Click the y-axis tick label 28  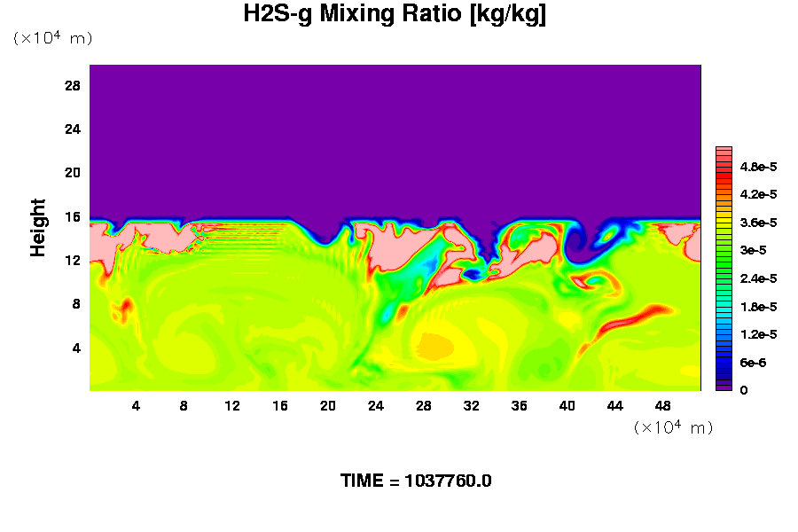coord(73,86)
